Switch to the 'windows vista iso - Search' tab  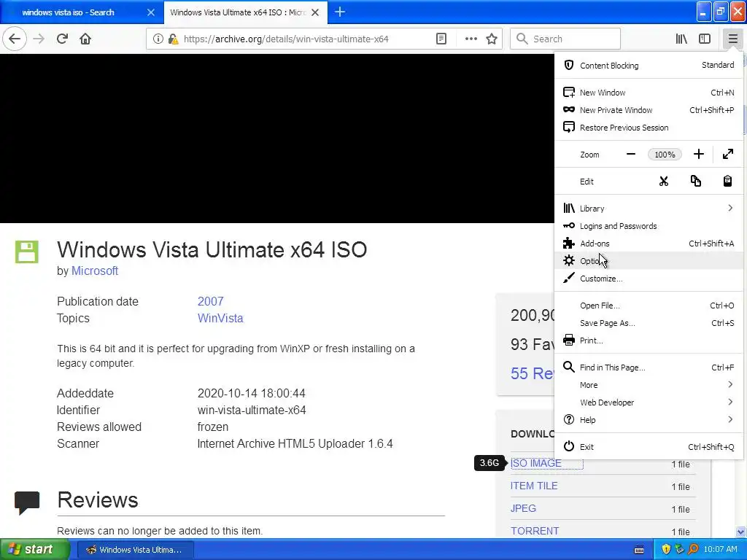[68, 12]
